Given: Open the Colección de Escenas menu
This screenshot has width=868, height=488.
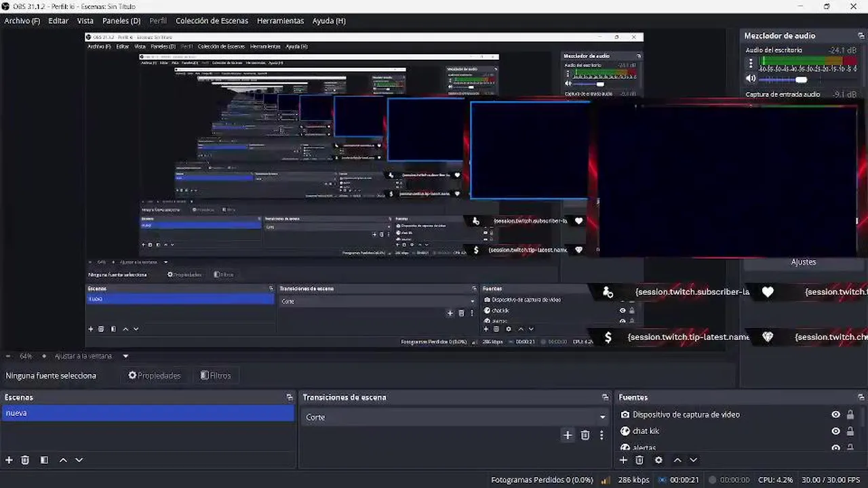Looking at the screenshot, I should [212, 21].
